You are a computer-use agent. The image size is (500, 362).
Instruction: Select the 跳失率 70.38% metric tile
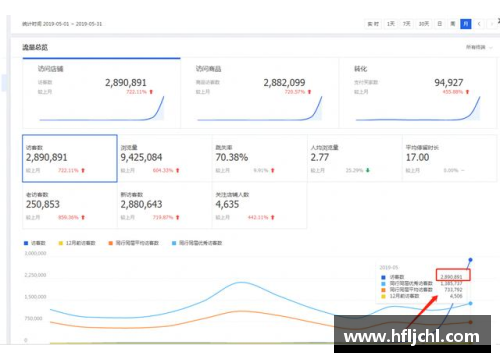click(x=260, y=158)
